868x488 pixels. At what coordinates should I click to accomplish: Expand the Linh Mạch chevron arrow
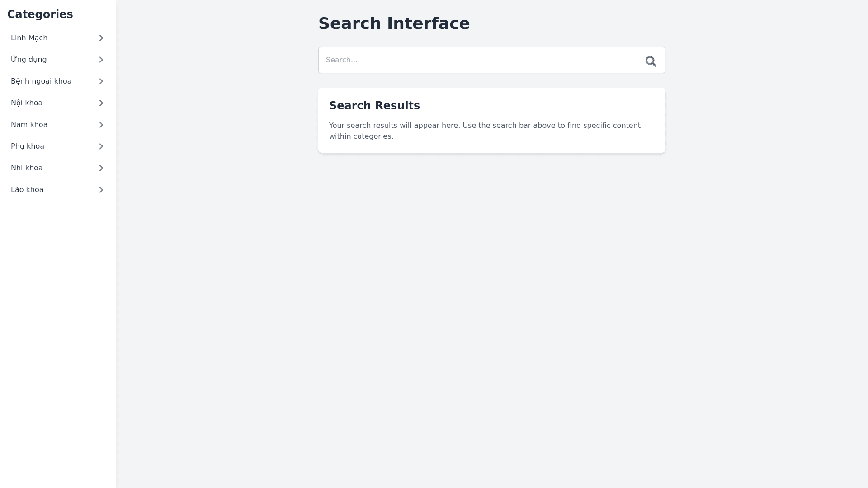click(101, 38)
